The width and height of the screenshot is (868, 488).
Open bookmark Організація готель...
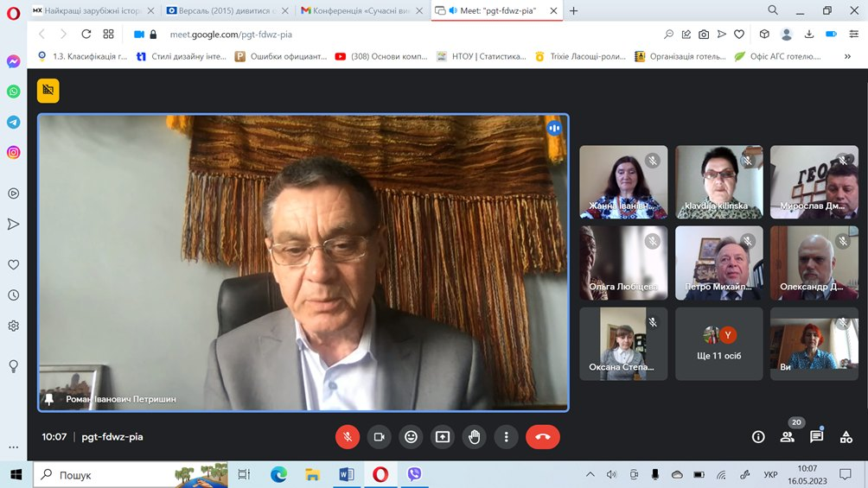coord(680,56)
